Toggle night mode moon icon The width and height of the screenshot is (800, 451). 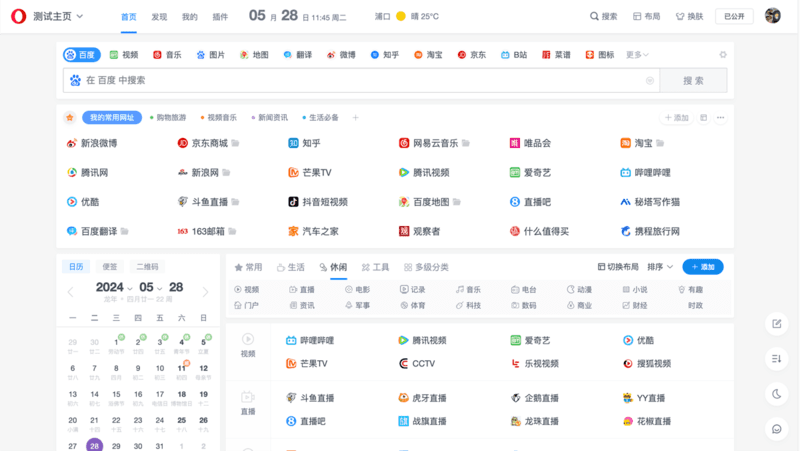point(777,394)
